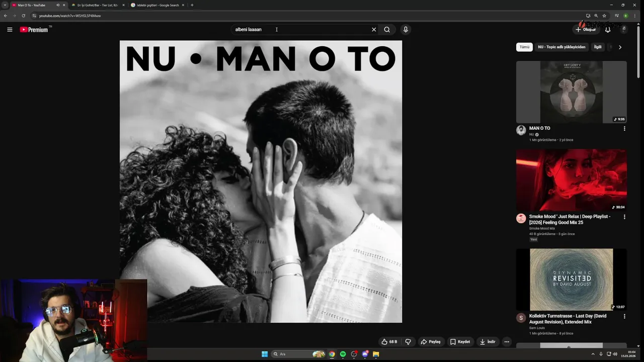Image resolution: width=644 pixels, height=362 pixels.
Task: Open the zoom magnifier icon in address bar
Action: (596, 16)
